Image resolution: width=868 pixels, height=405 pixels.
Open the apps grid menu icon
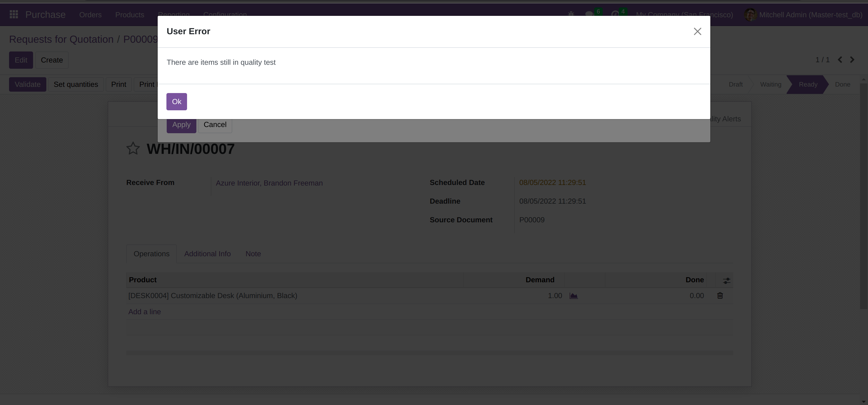[14, 14]
